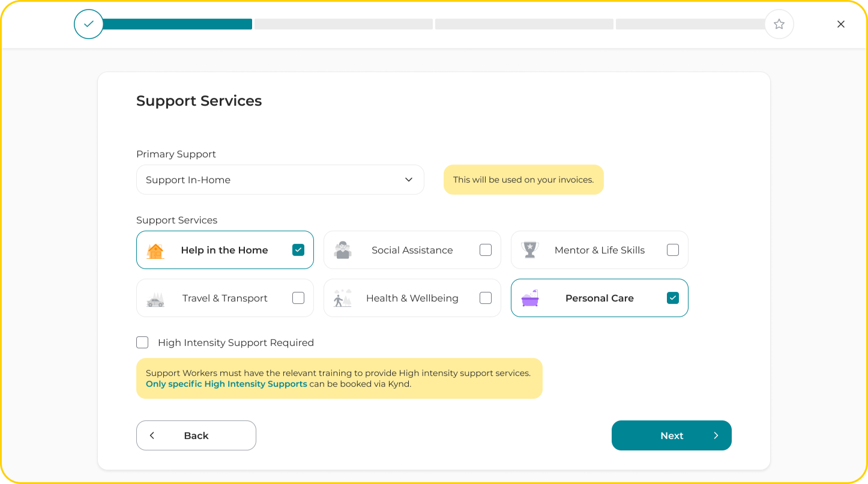The width and height of the screenshot is (868, 484).
Task: Open the Only specific High Intensity Supports link
Action: click(226, 384)
